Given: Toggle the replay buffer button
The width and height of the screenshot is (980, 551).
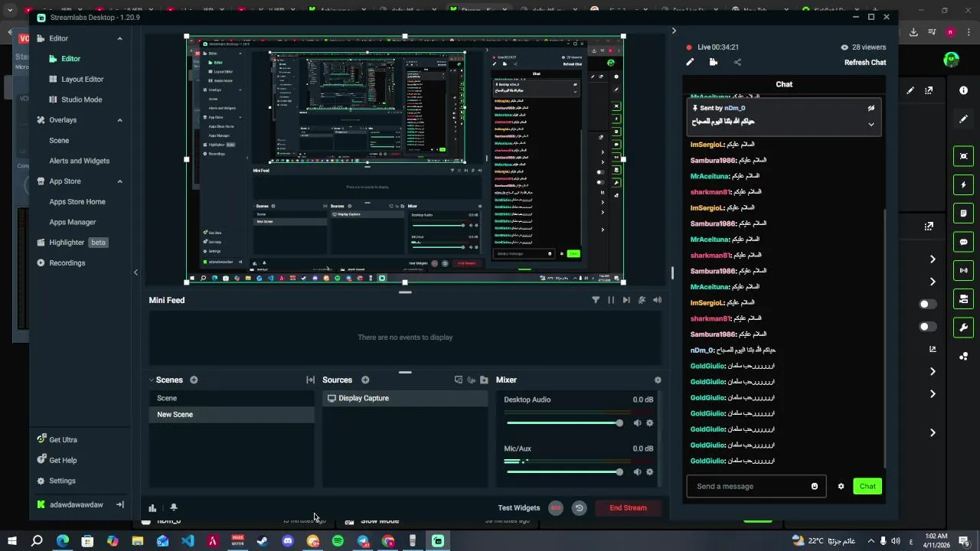Looking at the screenshot, I should pyautogui.click(x=579, y=507).
